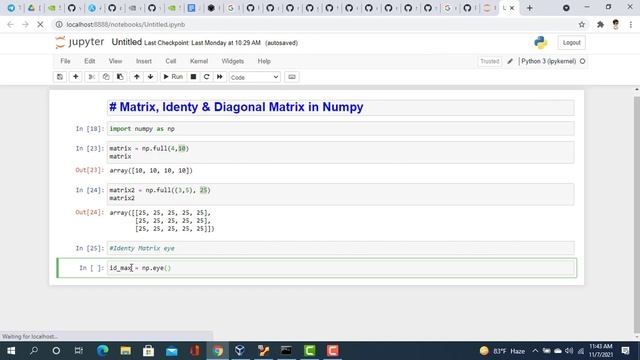This screenshot has width=640, height=360.
Task: Move selected cell up arrow
Action: [137, 77]
